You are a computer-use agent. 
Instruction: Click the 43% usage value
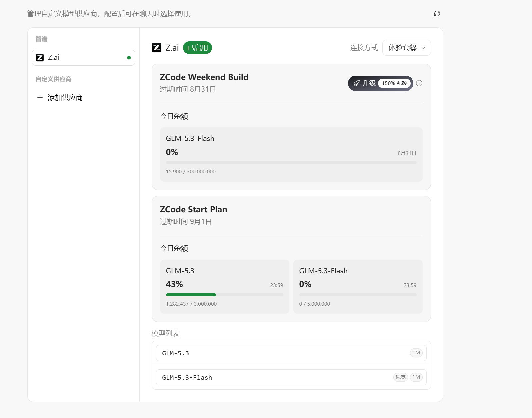pos(174,284)
